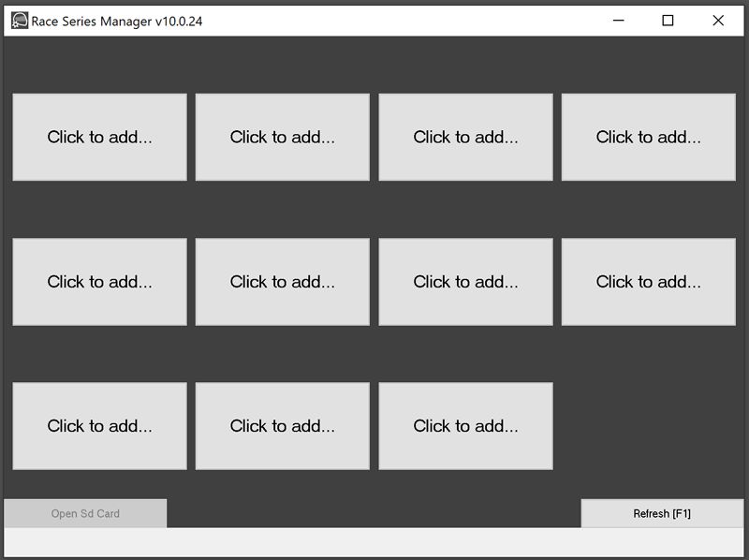This screenshot has width=749, height=560.
Task: Click the middle add slot in the bottom row
Action: pos(282,425)
